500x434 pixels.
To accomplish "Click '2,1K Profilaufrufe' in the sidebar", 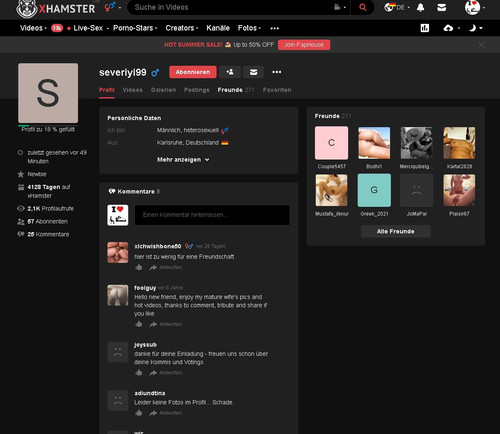I will click(50, 209).
